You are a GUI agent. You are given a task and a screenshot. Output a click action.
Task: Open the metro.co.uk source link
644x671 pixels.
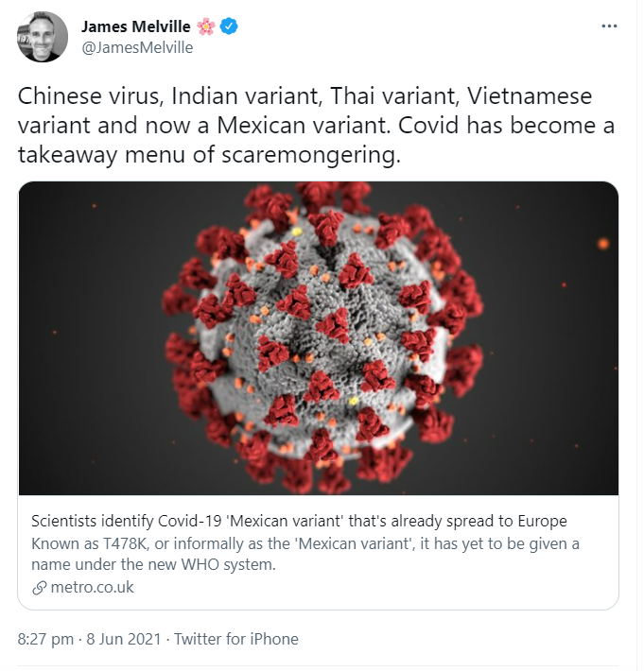pos(92,588)
